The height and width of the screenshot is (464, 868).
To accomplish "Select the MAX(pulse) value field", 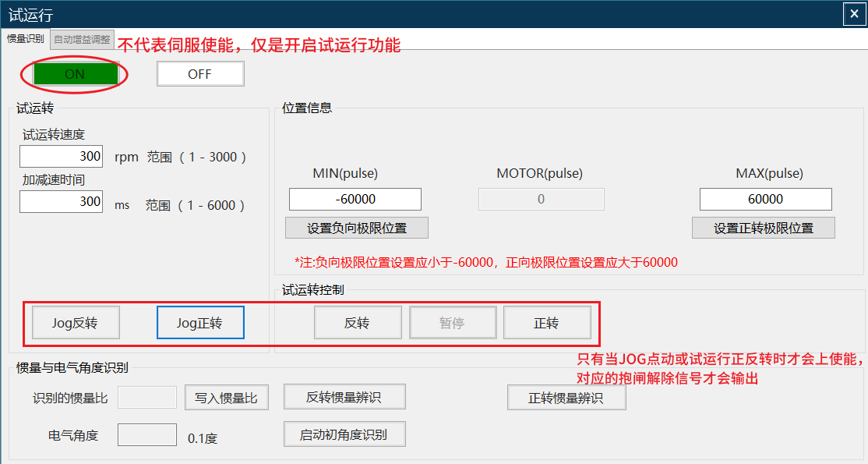I will point(765,199).
